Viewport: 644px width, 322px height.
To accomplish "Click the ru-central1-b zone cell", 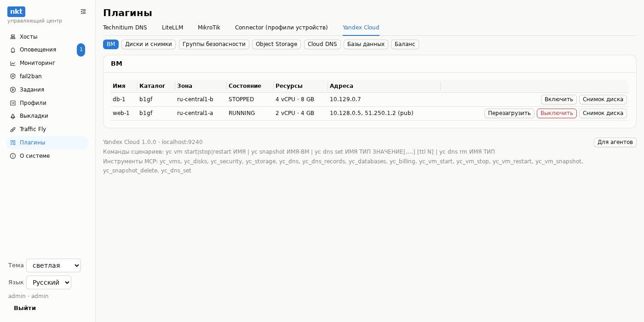I will point(201,99).
